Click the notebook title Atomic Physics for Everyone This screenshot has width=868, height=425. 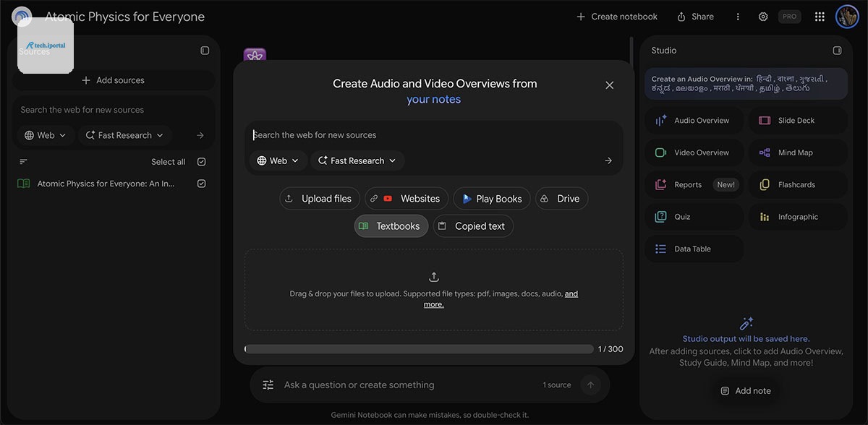(124, 17)
